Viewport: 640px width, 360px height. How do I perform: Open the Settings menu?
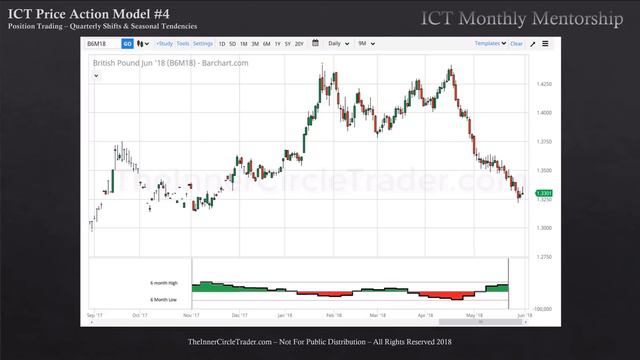pyautogui.click(x=203, y=43)
